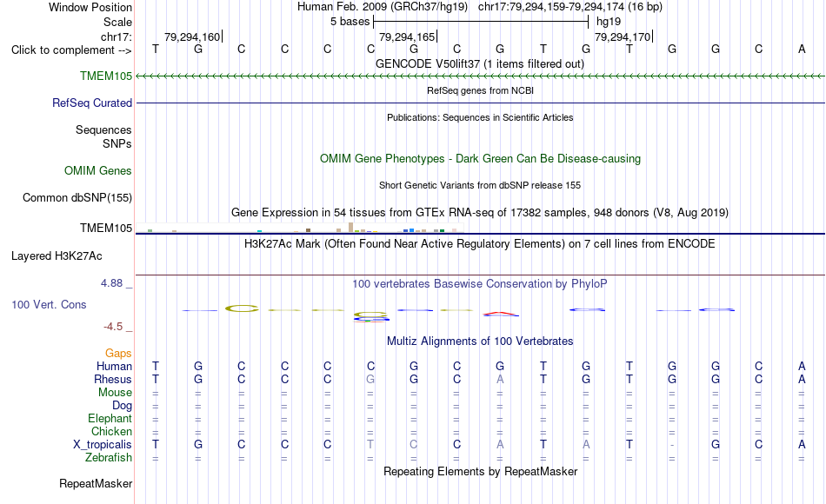Click 'Repeating Elements by RepeatMasker' title
Screen dimensions: 826x504
click(480, 471)
